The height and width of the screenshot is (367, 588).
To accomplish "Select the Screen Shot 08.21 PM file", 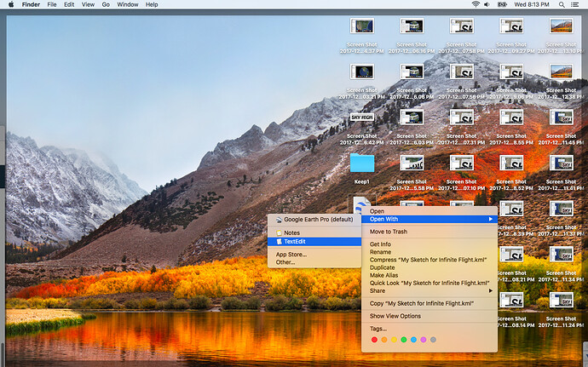I will click(511, 255).
